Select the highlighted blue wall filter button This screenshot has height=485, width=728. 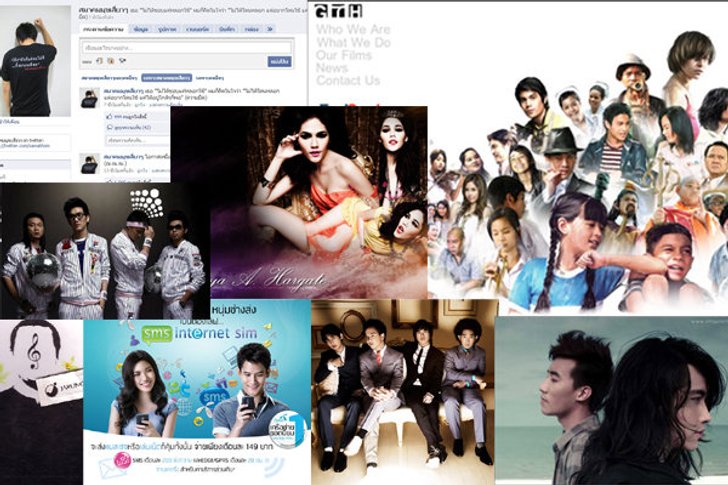click(x=166, y=78)
